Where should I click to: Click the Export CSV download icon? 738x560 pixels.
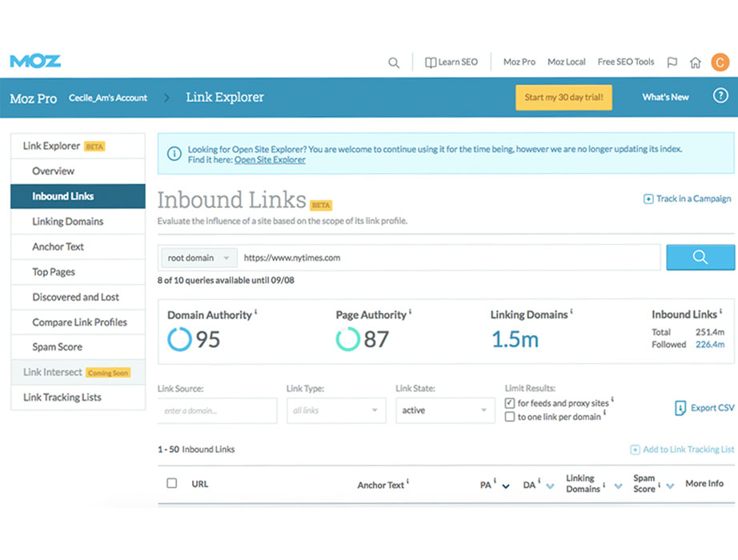680,408
